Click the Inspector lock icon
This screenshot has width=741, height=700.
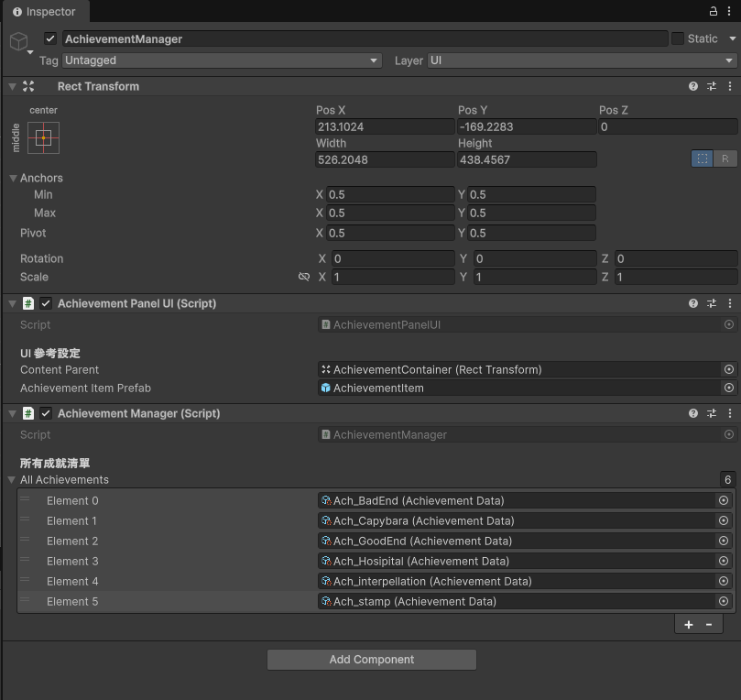point(714,11)
